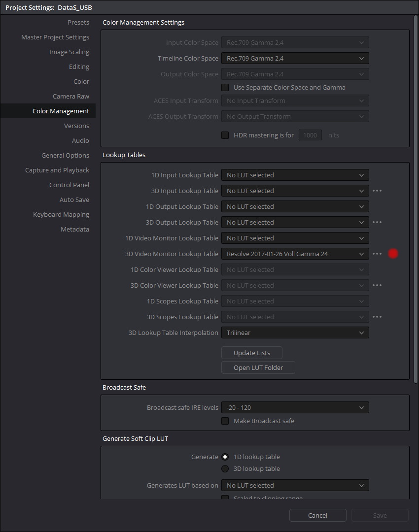Screen dimensions: 419x532
Task: Open Generates LUT based on dropdown
Action: (295, 486)
